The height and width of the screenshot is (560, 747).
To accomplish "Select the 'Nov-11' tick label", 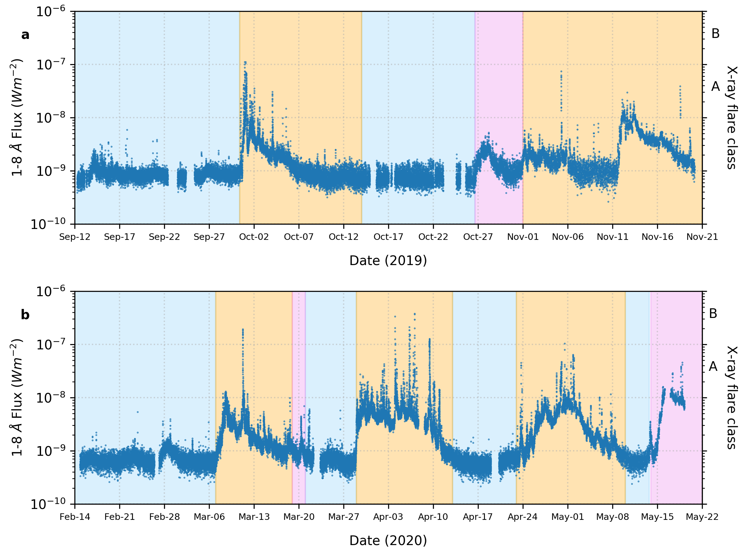I will [x=613, y=237].
